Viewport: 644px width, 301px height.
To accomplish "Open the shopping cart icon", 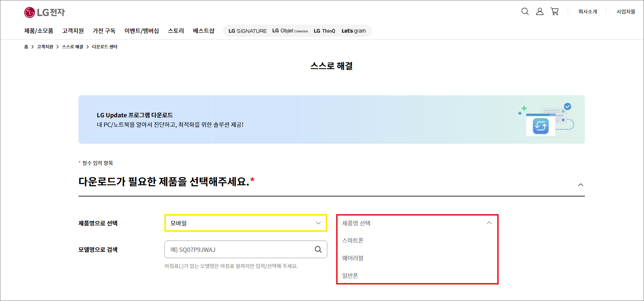I will click(555, 12).
